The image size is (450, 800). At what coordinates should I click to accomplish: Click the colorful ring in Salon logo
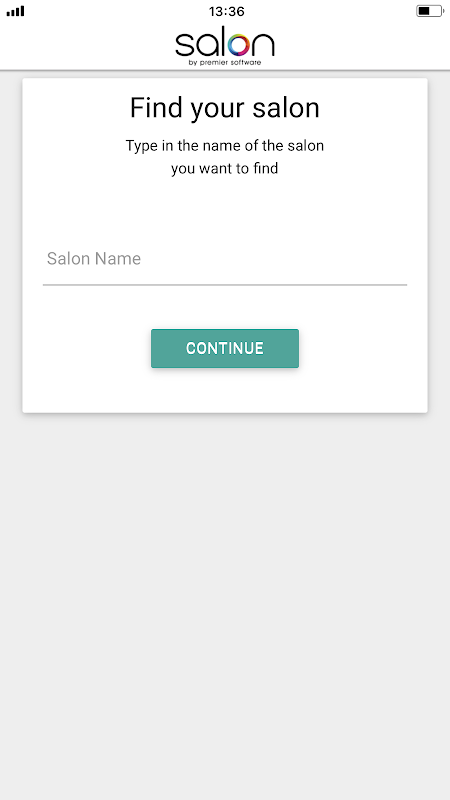coord(239,45)
